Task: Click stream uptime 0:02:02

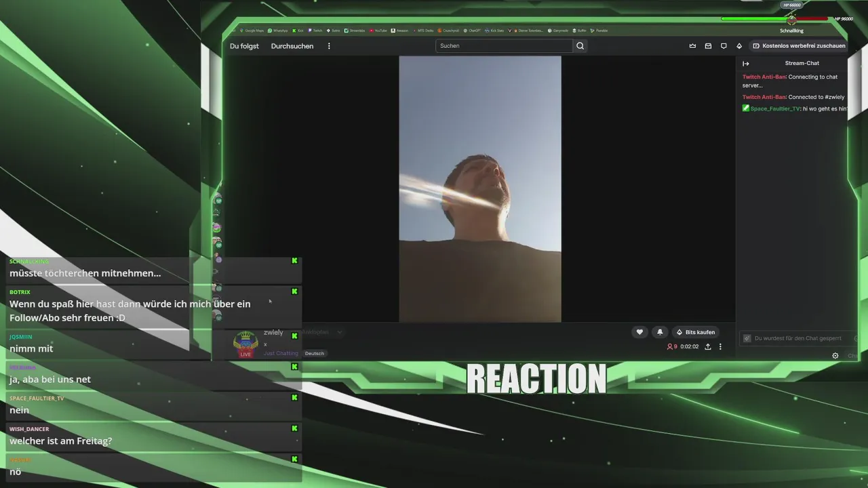Action: click(690, 346)
